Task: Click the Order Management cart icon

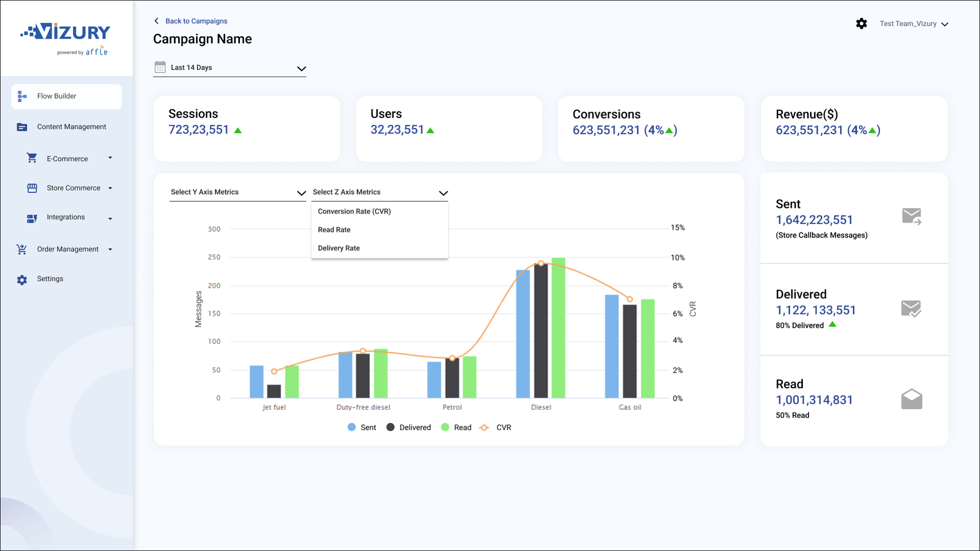Action: [x=21, y=249]
